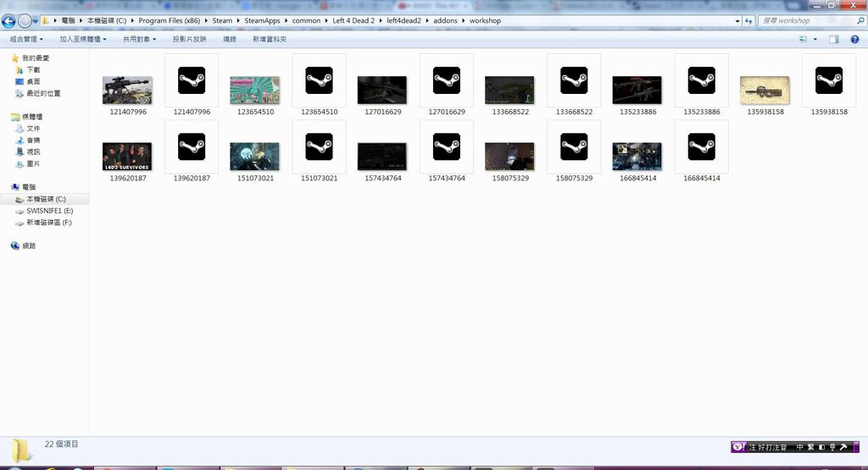Select the 135233886 rifle image thumbnail

coord(637,90)
